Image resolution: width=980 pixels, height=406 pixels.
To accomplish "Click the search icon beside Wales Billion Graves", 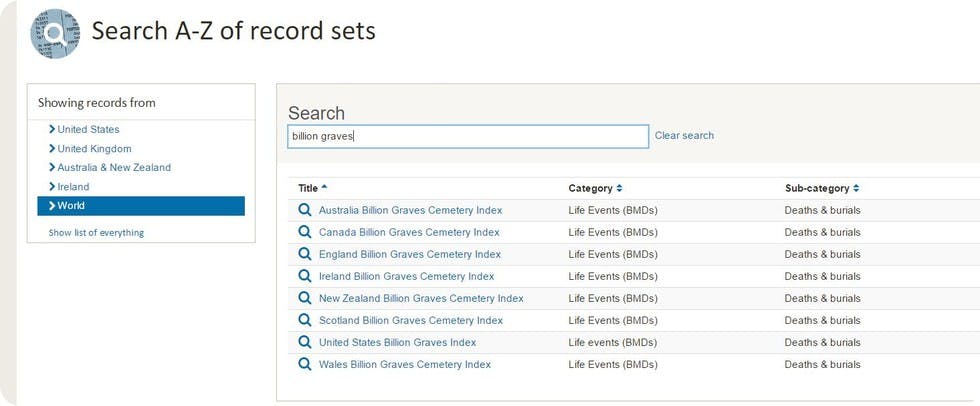I will (305, 364).
